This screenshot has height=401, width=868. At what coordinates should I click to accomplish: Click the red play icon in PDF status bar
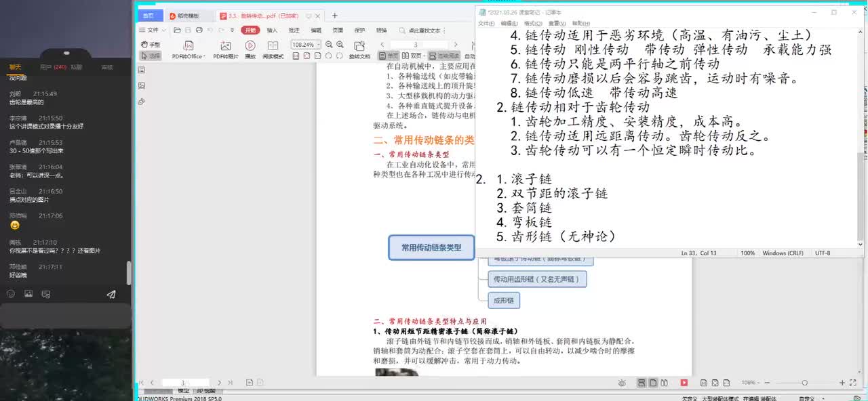(x=684, y=383)
